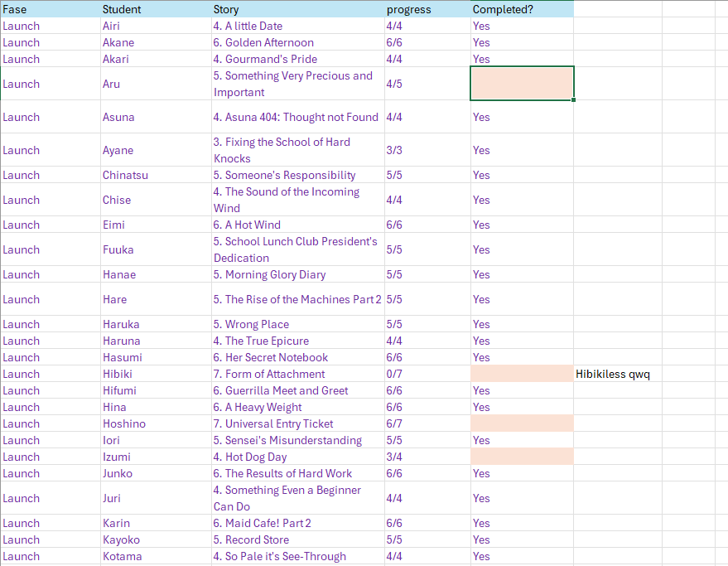Click the cell '6. A Hot Wind'
This screenshot has height=566, width=728.
pyautogui.click(x=297, y=225)
